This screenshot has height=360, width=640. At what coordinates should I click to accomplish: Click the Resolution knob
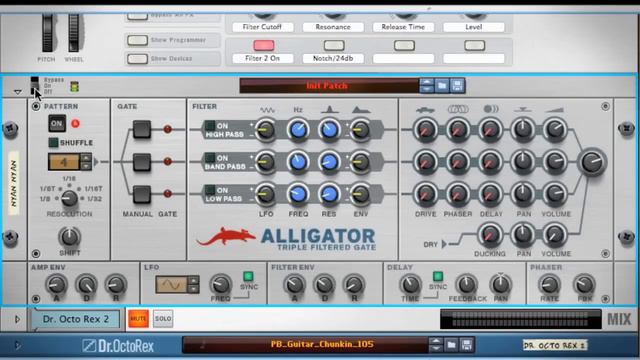[x=69, y=199]
